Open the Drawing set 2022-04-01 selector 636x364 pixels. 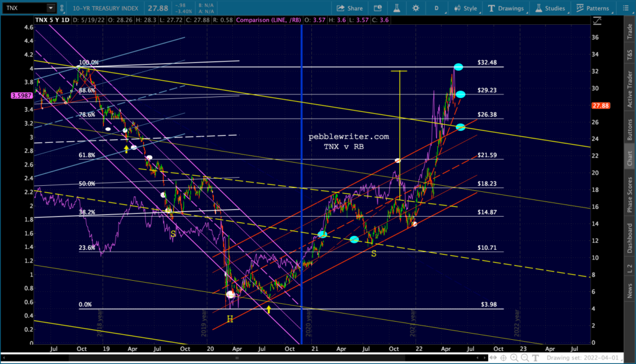pyautogui.click(x=583, y=358)
